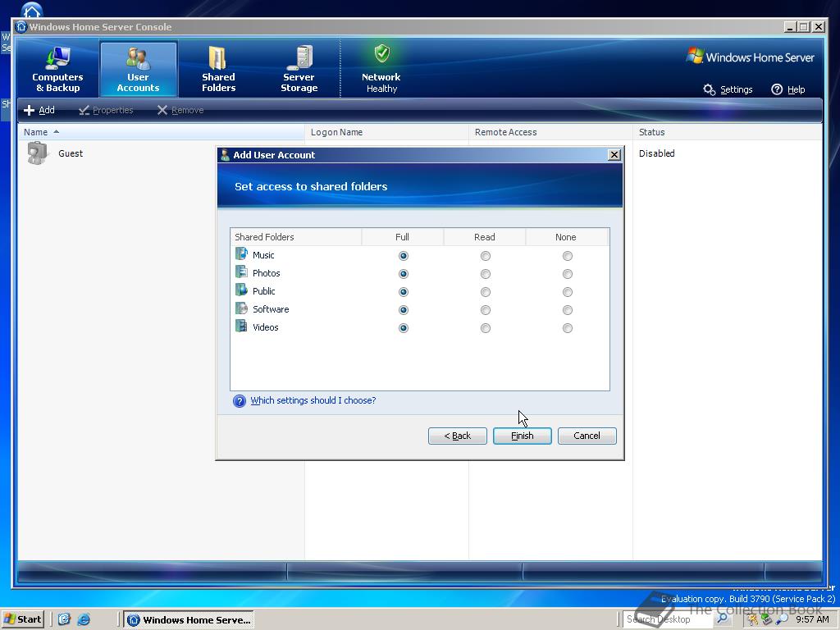Open the Windows Start menu
The height and width of the screenshot is (630, 840).
(23, 619)
